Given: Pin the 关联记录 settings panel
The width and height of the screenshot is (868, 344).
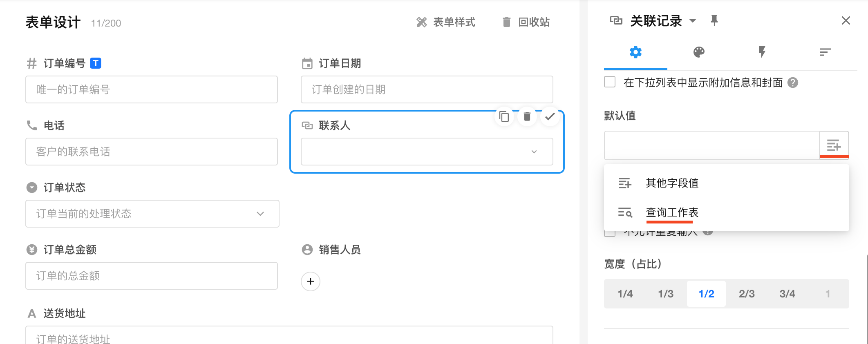Looking at the screenshot, I should 714,20.
